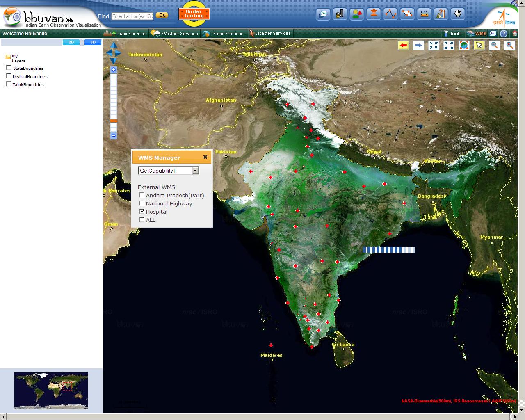The image size is (525, 420).
Task: Pan map down with south arrow
Action: click(x=114, y=61)
